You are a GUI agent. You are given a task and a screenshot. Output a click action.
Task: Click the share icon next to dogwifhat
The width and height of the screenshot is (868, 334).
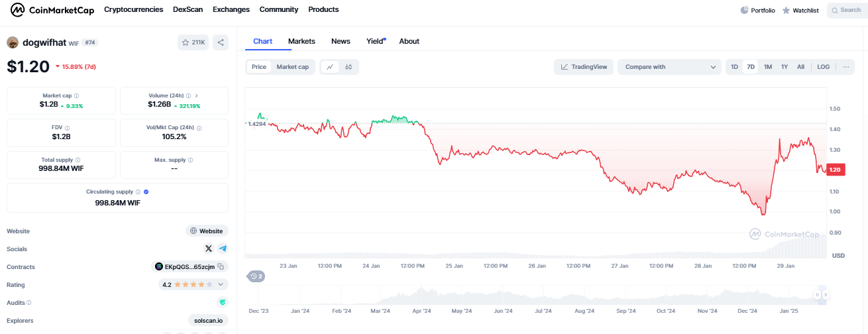click(221, 42)
